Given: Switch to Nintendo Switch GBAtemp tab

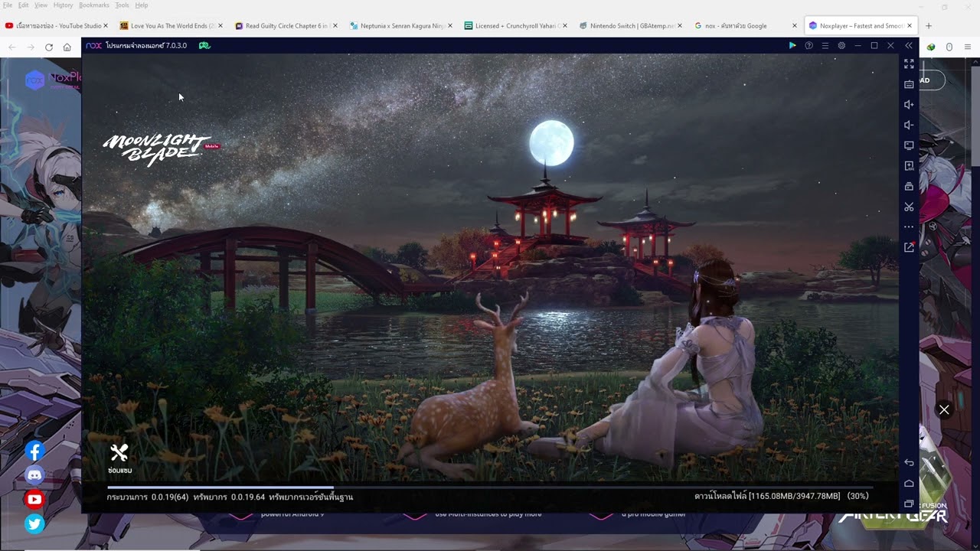Looking at the screenshot, I should point(630,26).
